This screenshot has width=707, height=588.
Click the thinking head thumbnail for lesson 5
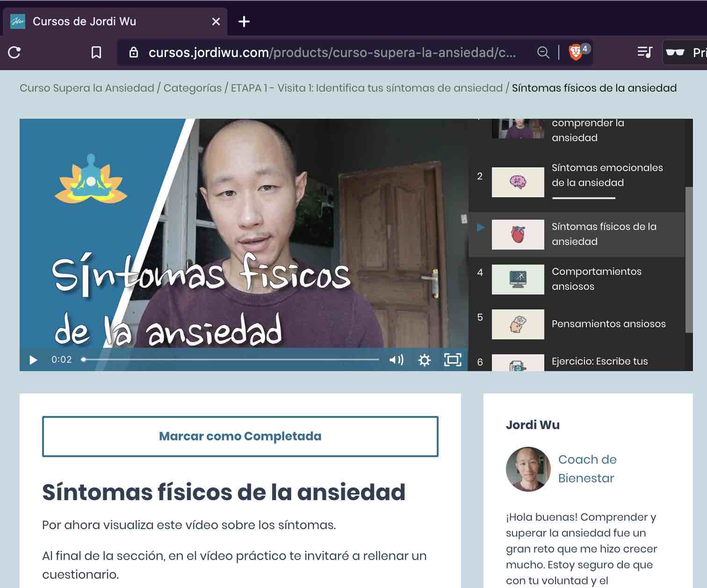click(x=518, y=324)
